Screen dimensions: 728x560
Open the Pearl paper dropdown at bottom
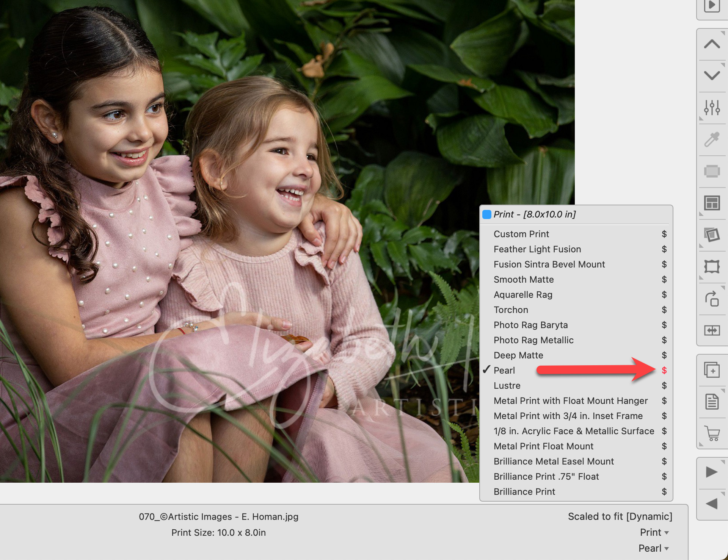(x=653, y=548)
